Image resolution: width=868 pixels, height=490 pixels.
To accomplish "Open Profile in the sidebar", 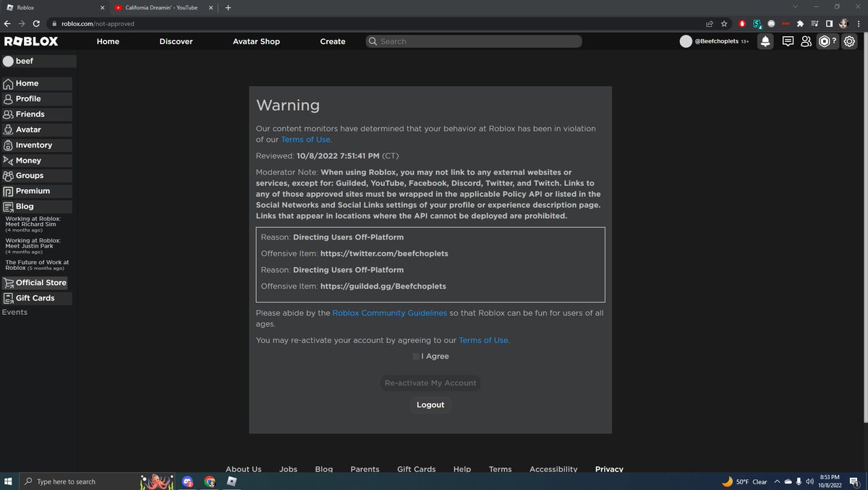I will tap(36, 98).
